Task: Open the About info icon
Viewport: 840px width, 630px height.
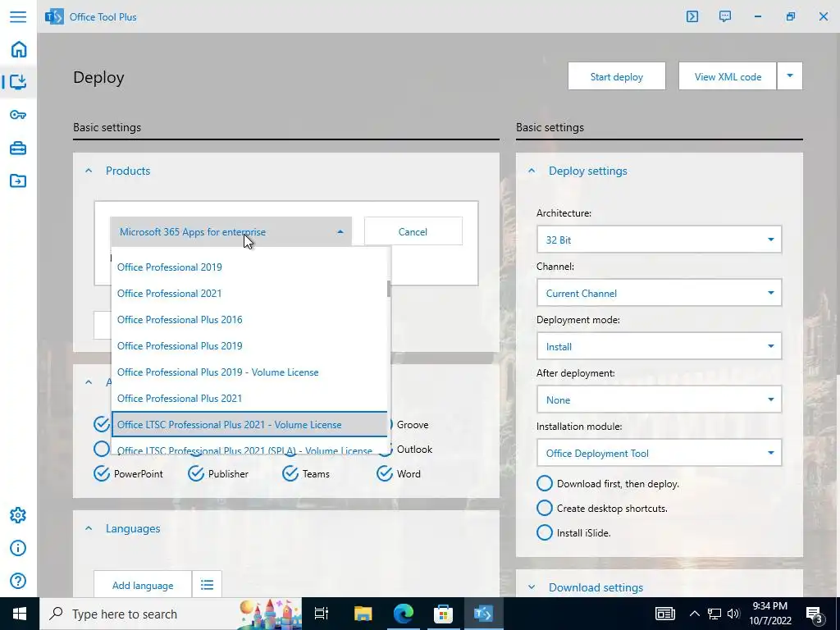Action: (18, 548)
